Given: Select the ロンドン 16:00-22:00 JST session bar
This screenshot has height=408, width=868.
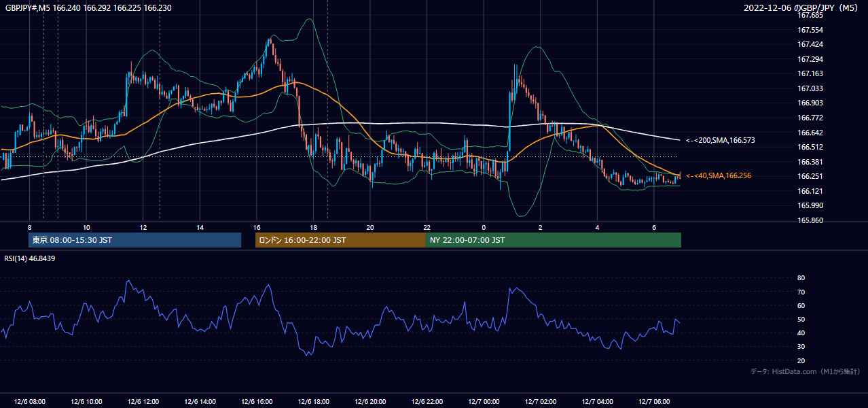Looking at the screenshot, I should (340, 240).
